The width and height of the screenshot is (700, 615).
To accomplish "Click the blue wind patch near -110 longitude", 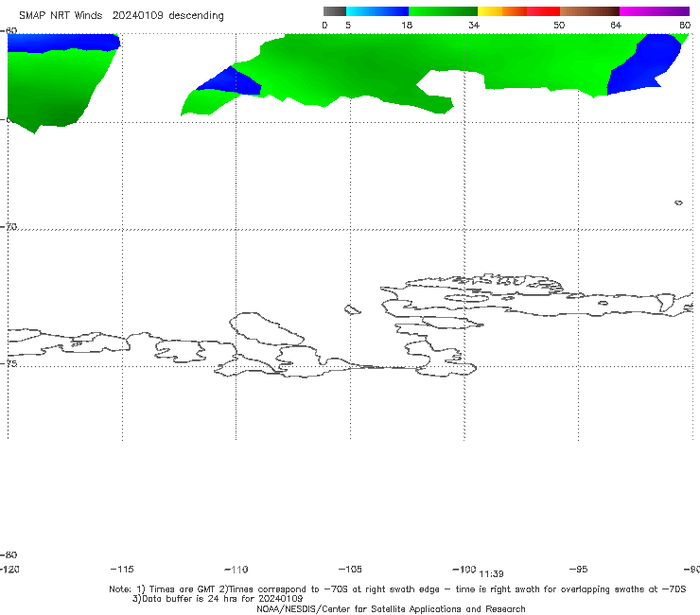I will point(232,82).
